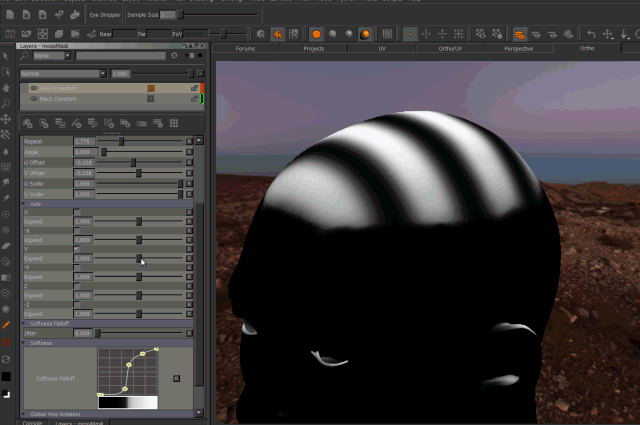Screen dimensions: 640x425
Task: Click lock icon on Axis Projection layer
Action: [x=194, y=88]
